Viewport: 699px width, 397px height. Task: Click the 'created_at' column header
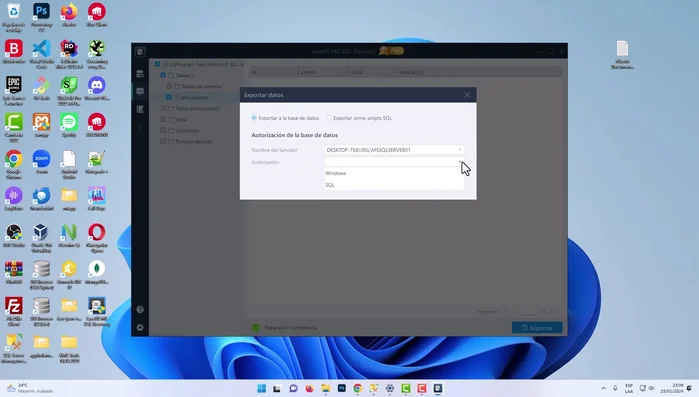(x=479, y=72)
